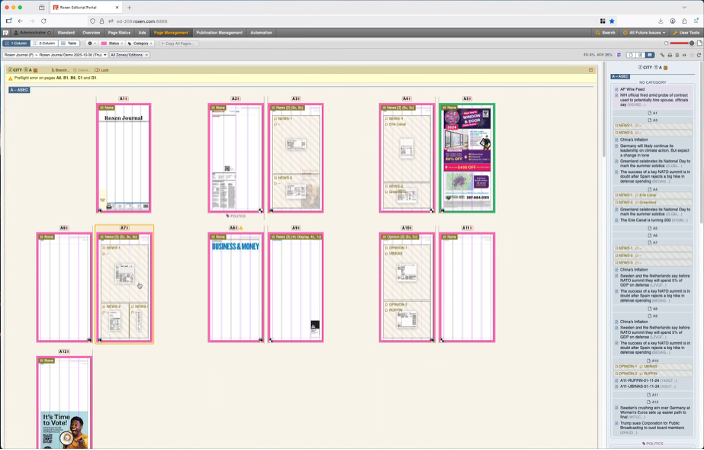Click the browser back arrow
This screenshot has width=704, height=450.
click(x=20, y=21)
